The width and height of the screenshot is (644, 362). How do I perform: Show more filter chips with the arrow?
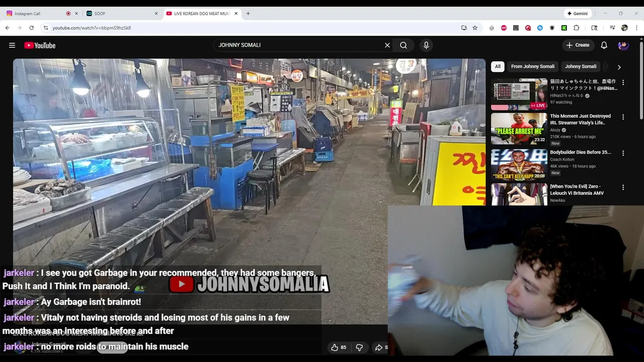[619, 67]
